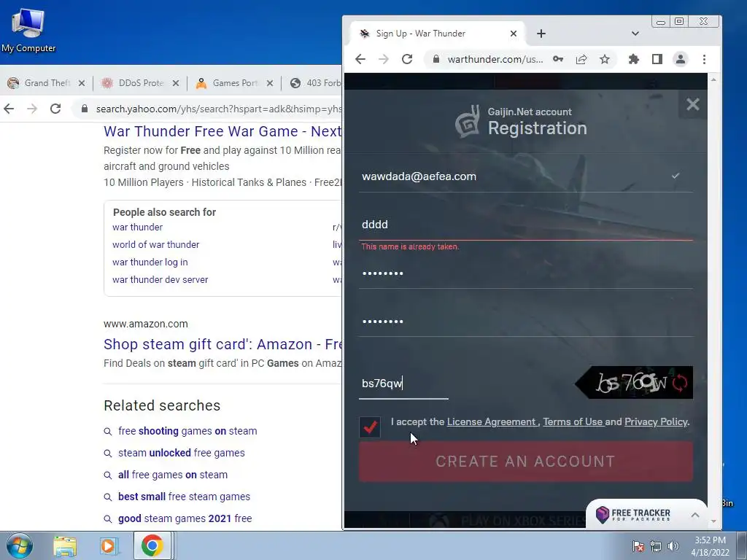This screenshot has height=560, width=747.
Task: Toggle the accept license agreement checkbox
Action: click(x=370, y=427)
